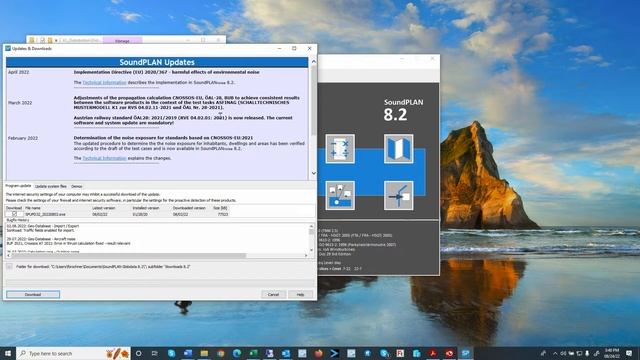Click the February 2022 date entry
This screenshot has height=360, width=640.
point(23,138)
